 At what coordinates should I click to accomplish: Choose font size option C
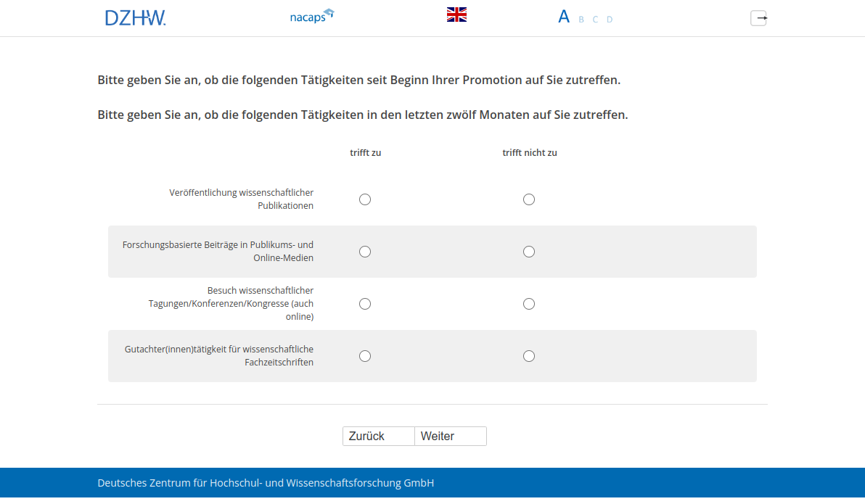pos(595,20)
